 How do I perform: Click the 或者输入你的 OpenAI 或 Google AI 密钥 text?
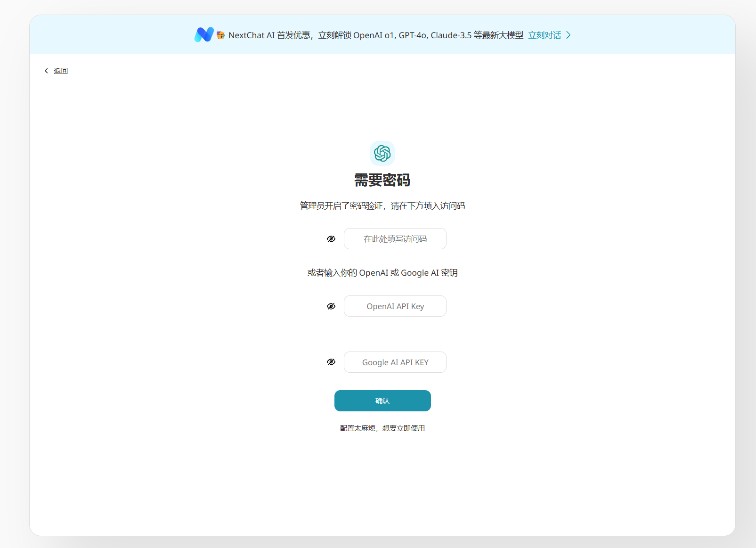(x=382, y=273)
